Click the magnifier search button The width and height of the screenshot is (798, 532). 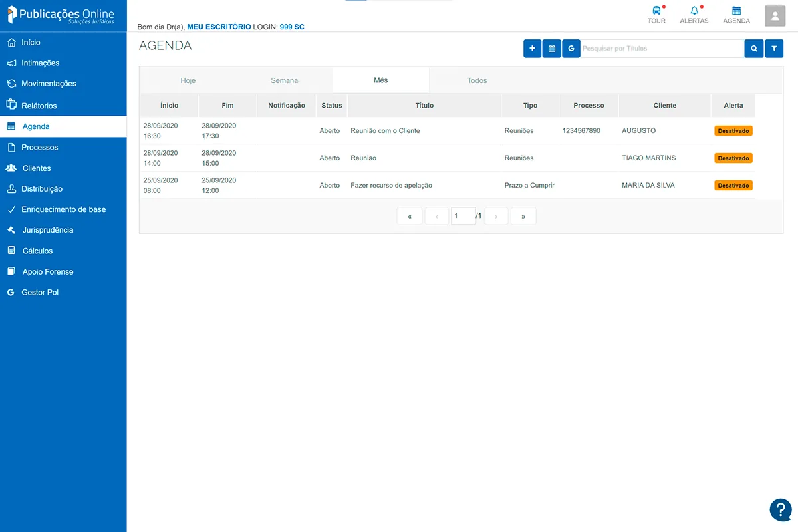click(753, 49)
